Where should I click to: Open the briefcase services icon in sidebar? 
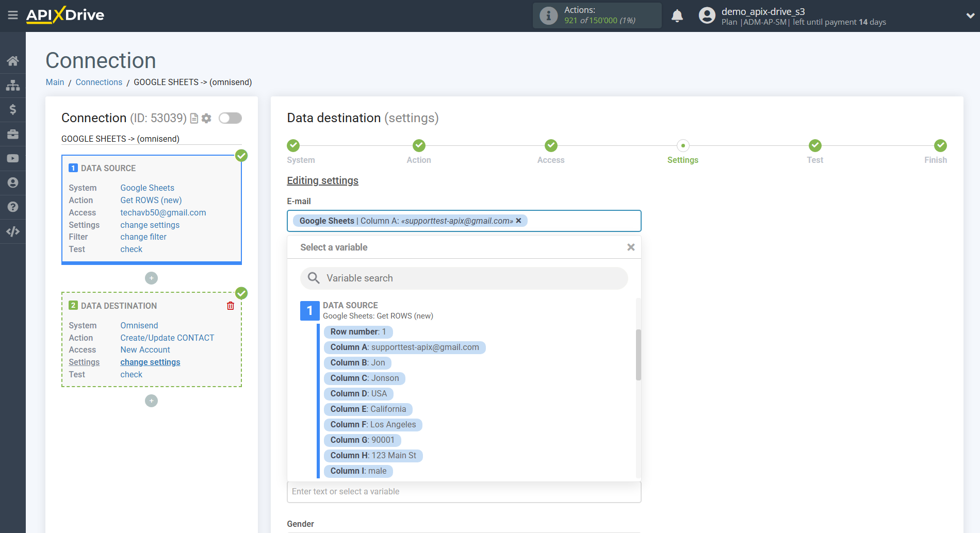click(13, 134)
